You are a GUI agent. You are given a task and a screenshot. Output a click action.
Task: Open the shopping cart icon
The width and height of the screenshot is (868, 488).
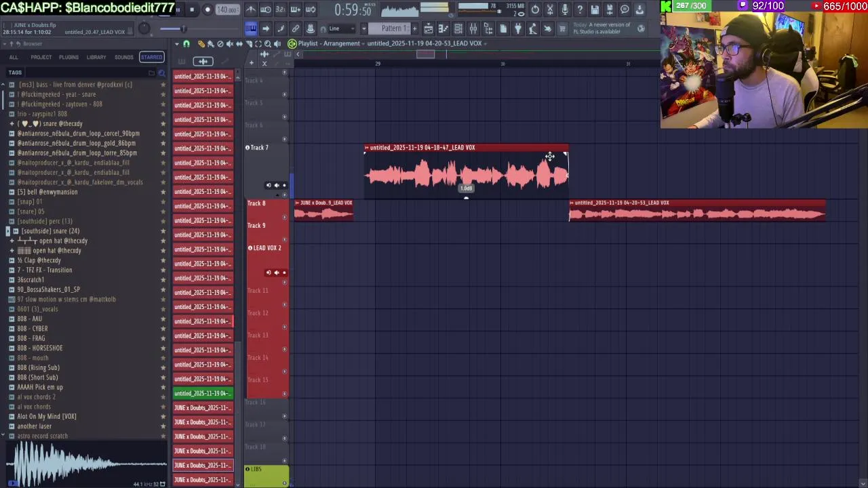pyautogui.click(x=562, y=28)
